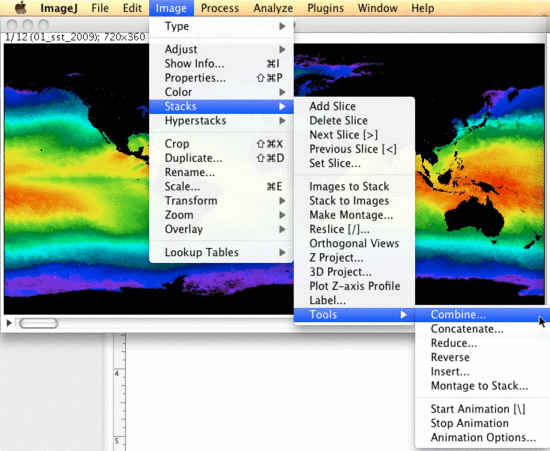Select Insert... in Tools submenu

pos(482,372)
